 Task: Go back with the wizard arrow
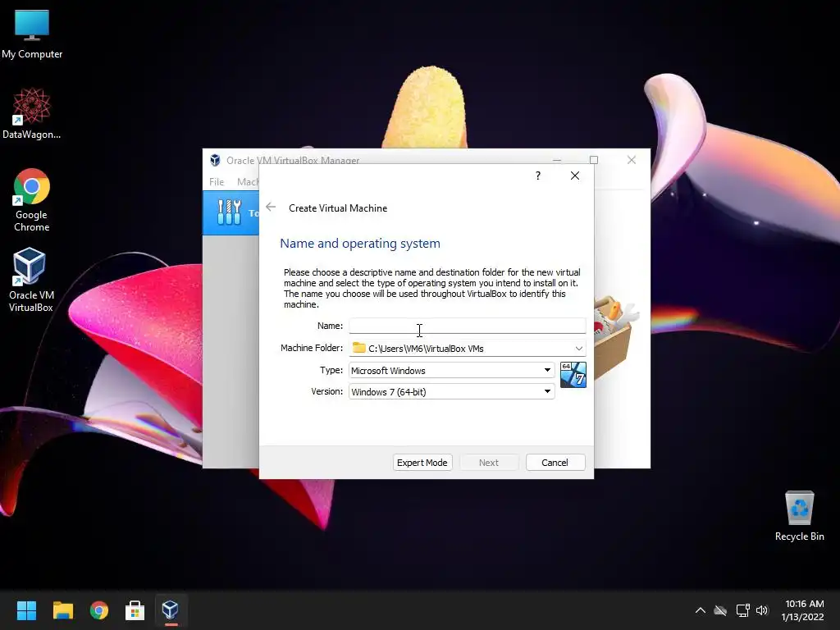(x=271, y=208)
